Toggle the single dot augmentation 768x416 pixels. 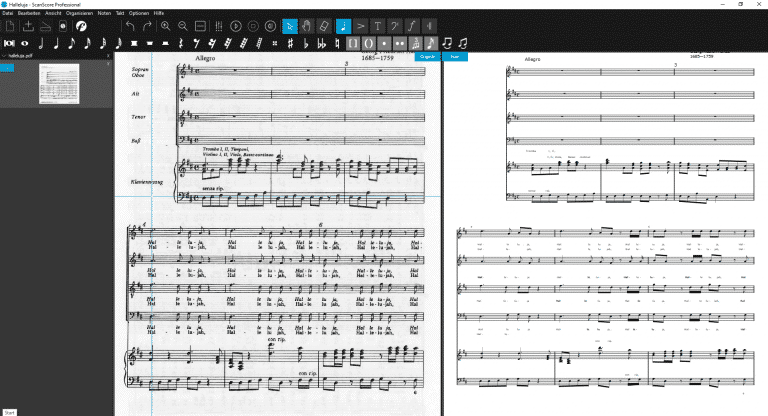coord(384,44)
